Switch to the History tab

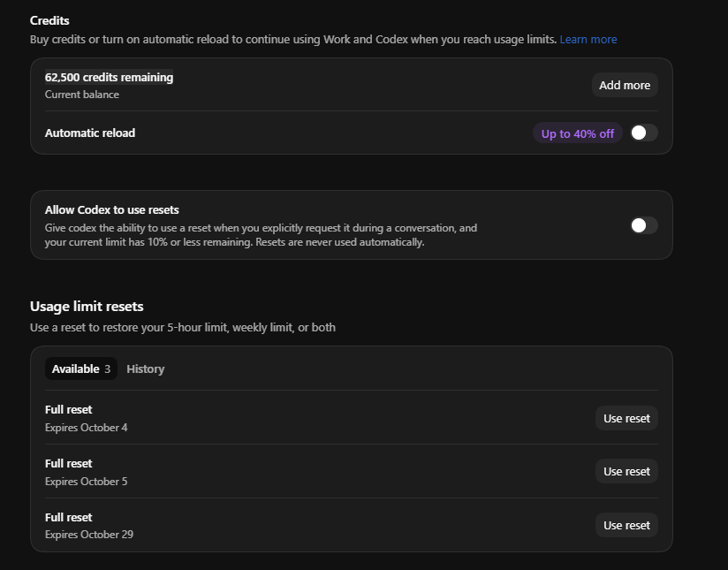(145, 369)
